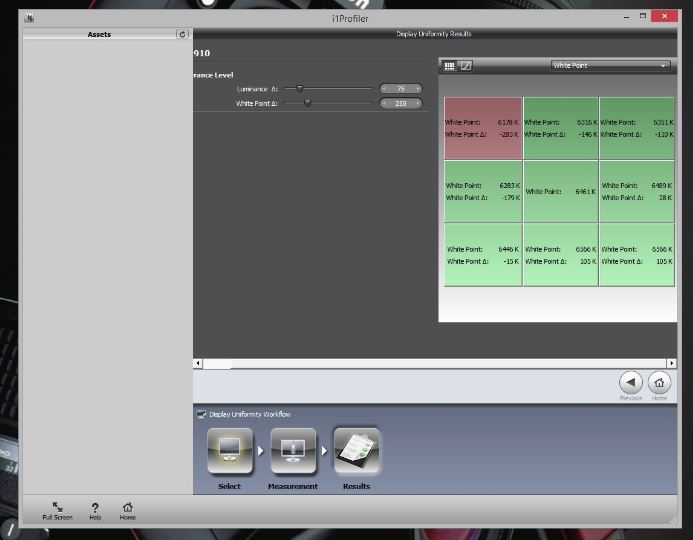The image size is (693, 540).
Task: Decrease the Luminance tolerance value arrow
Action: coord(384,89)
